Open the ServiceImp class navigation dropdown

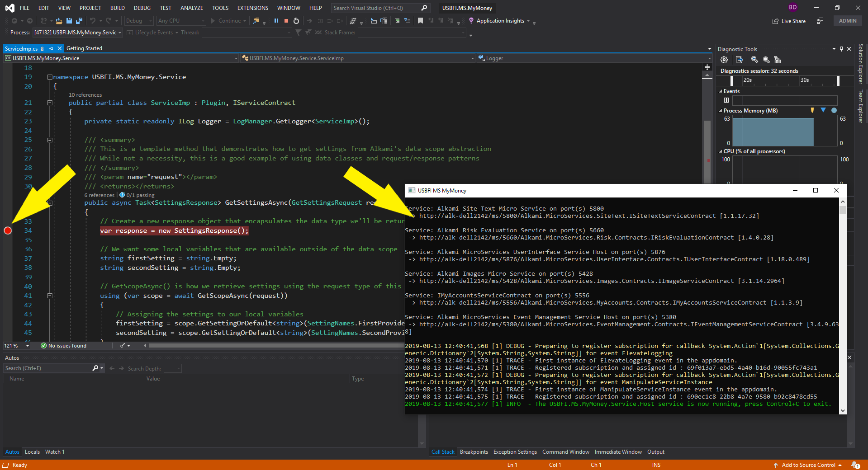click(358, 58)
